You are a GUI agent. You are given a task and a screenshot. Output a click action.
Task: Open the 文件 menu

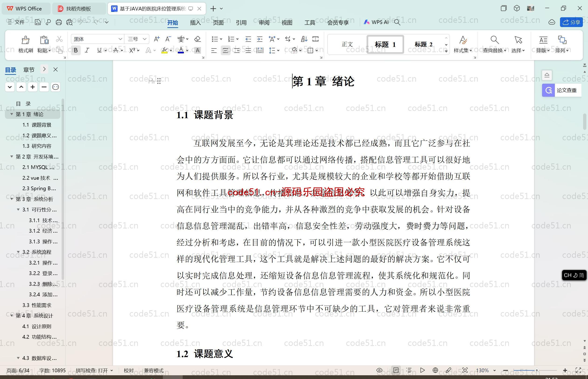[16, 22]
